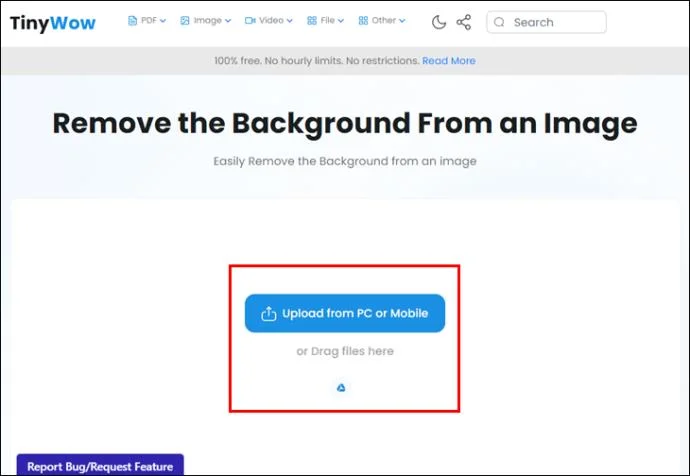Open the Read More link
Viewport: 690px width, 476px height.
click(x=449, y=61)
